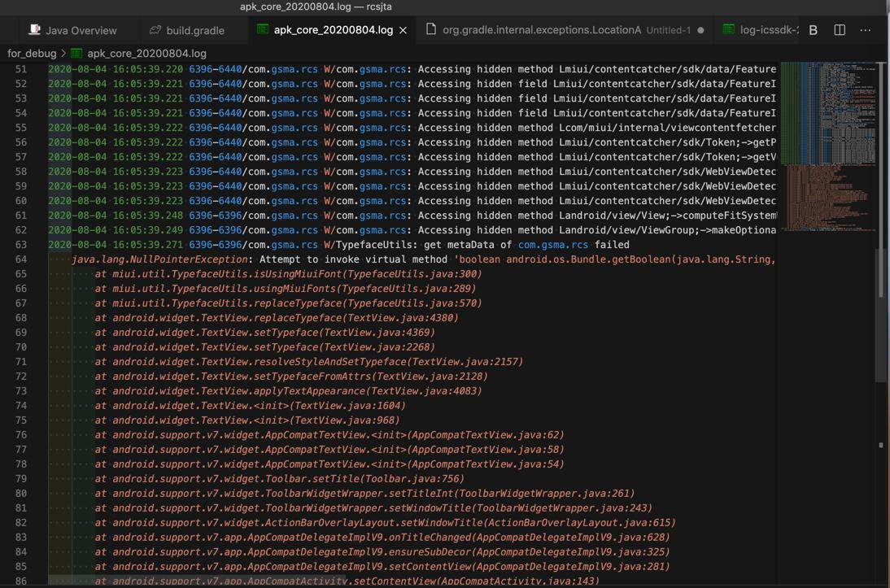
Task: Click the 'get metaData of com.gsma.rcs failed' text
Action: pyautogui.click(x=526, y=245)
